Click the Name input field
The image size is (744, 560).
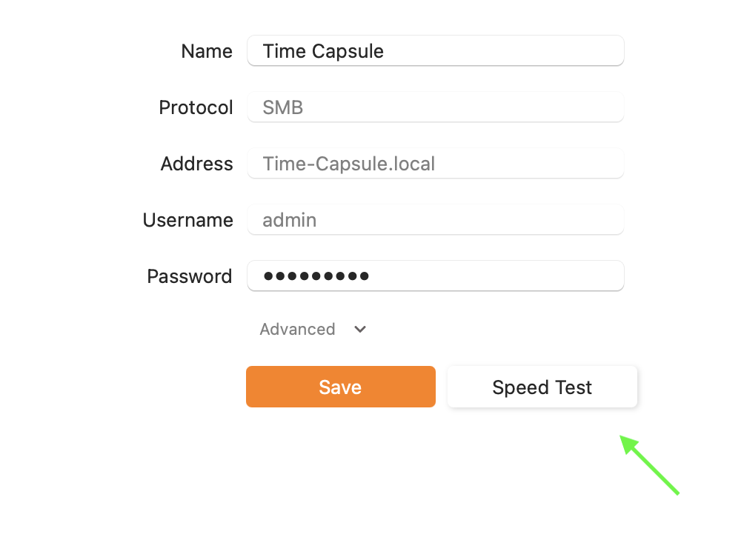point(435,50)
